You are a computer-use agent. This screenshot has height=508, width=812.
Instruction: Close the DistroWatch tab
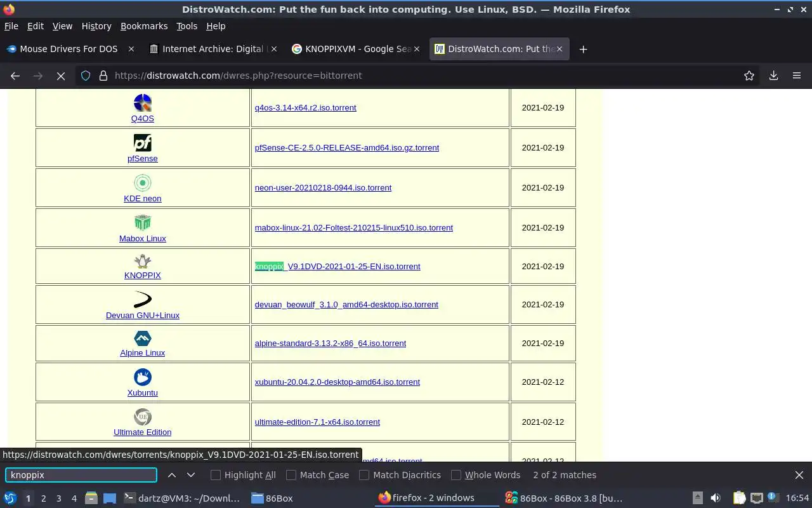(560, 49)
